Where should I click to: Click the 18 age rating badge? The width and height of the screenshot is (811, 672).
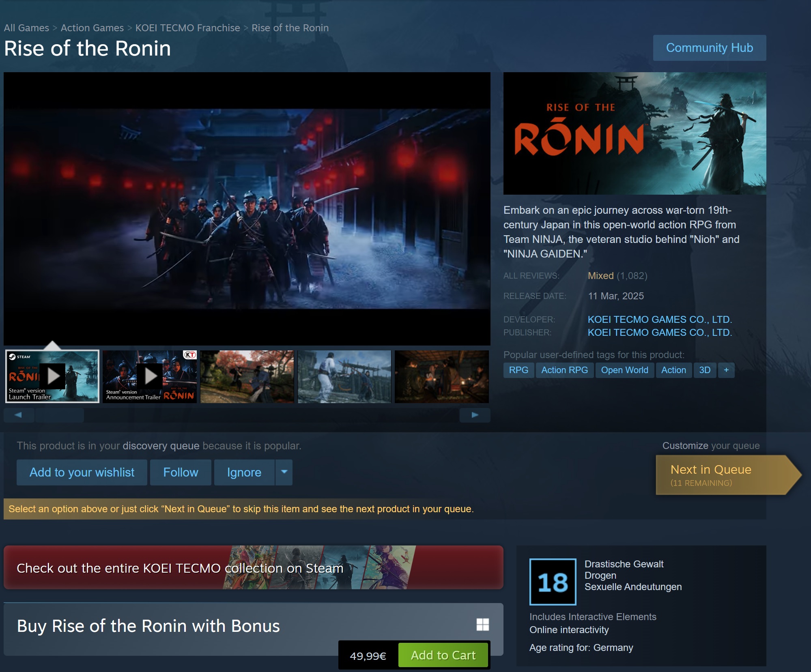553,582
